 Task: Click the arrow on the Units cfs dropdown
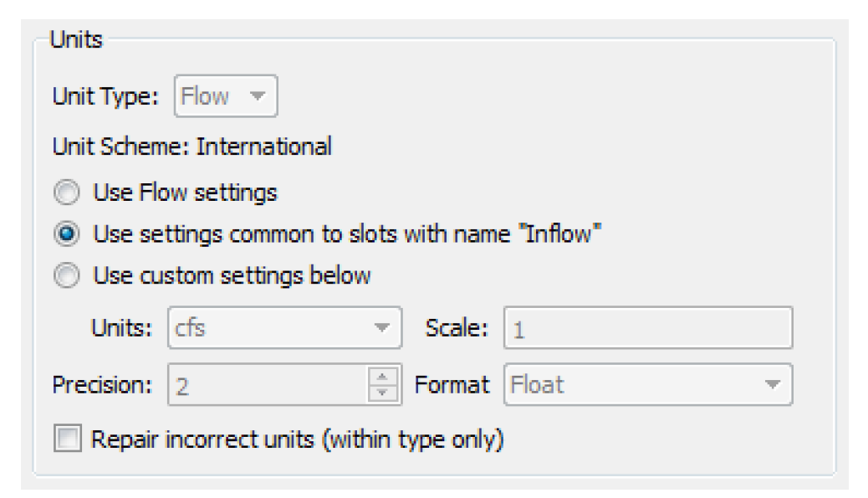coord(382,329)
